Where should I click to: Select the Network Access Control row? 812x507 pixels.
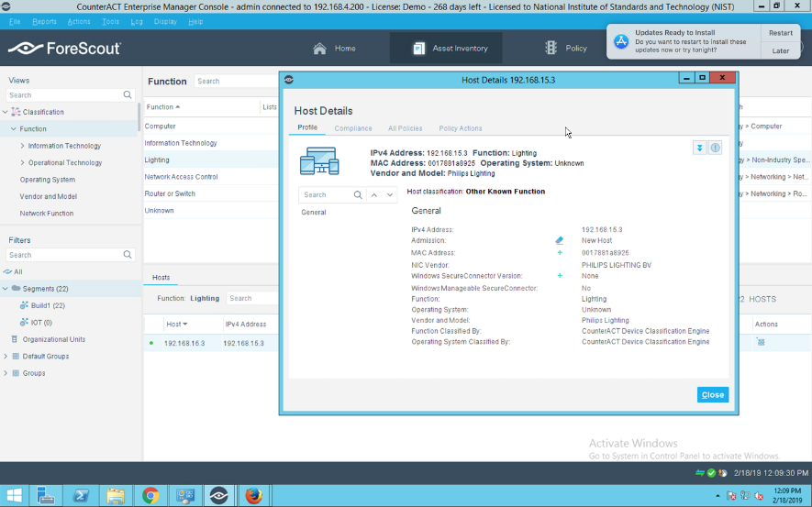click(211, 177)
